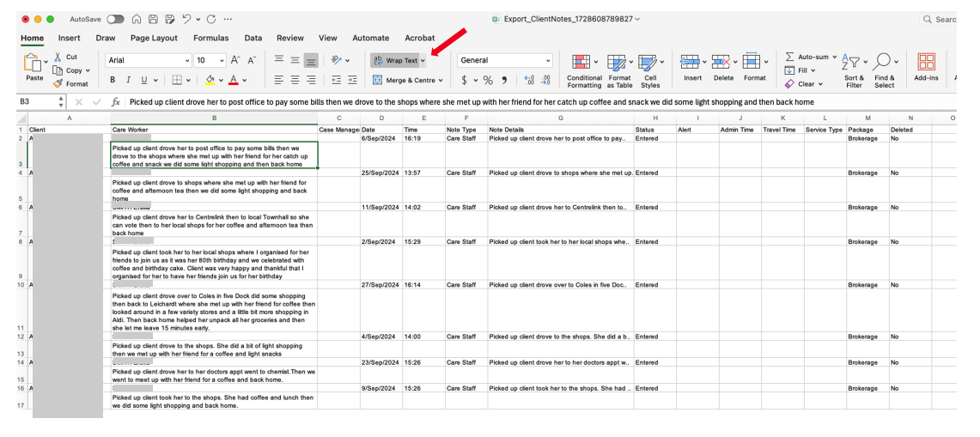Toggle italic formatting
The width and height of the screenshot is (980, 437).
(128, 80)
